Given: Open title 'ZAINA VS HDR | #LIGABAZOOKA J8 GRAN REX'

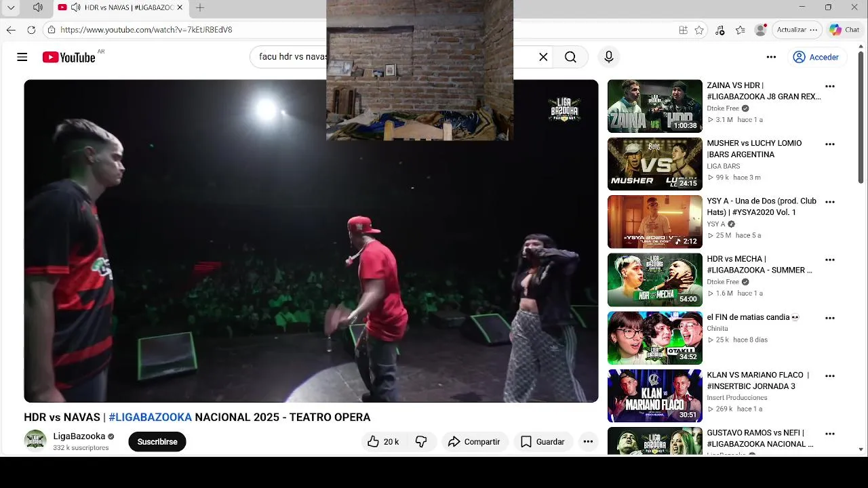Looking at the screenshot, I should (x=764, y=91).
